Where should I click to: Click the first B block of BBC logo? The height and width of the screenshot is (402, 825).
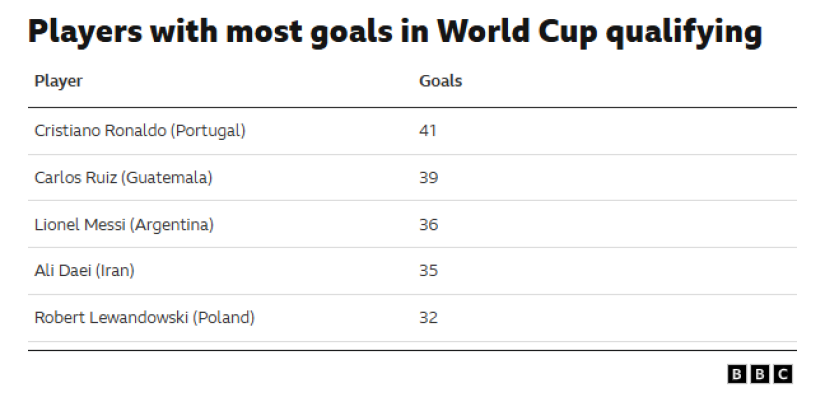tap(737, 374)
